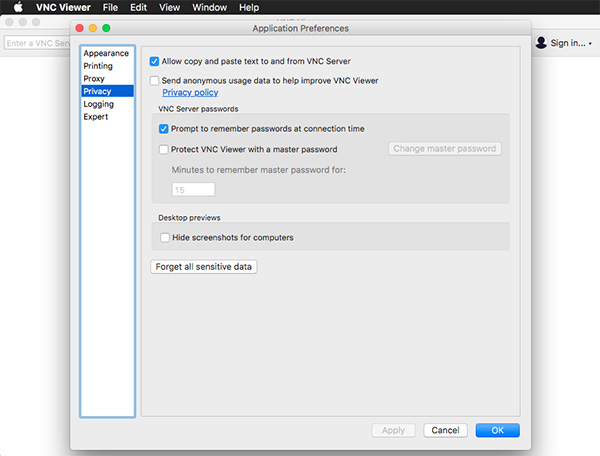Select the Privacy preferences category
Screen dimensions: 600x456
107,91
